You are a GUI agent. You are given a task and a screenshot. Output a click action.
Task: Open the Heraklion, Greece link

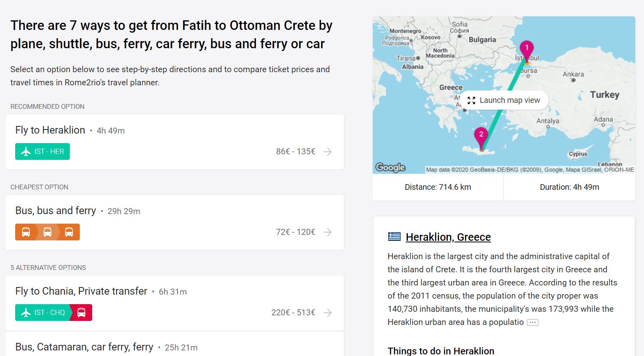click(448, 237)
